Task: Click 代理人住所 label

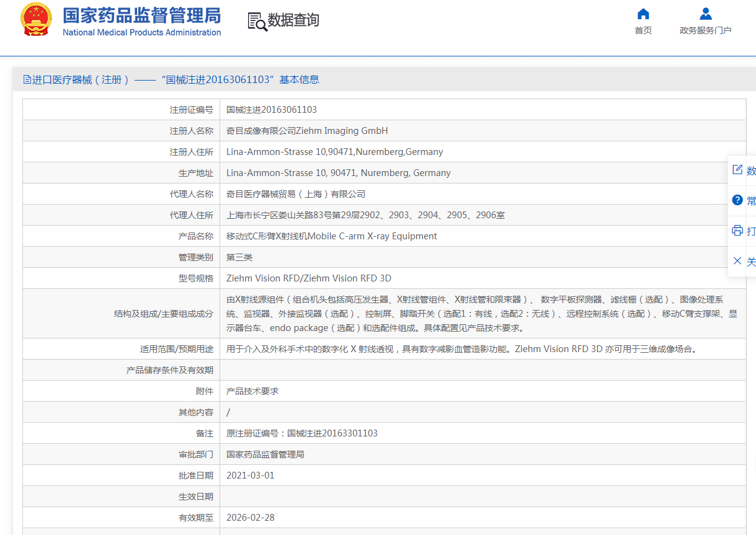Action: (x=192, y=215)
